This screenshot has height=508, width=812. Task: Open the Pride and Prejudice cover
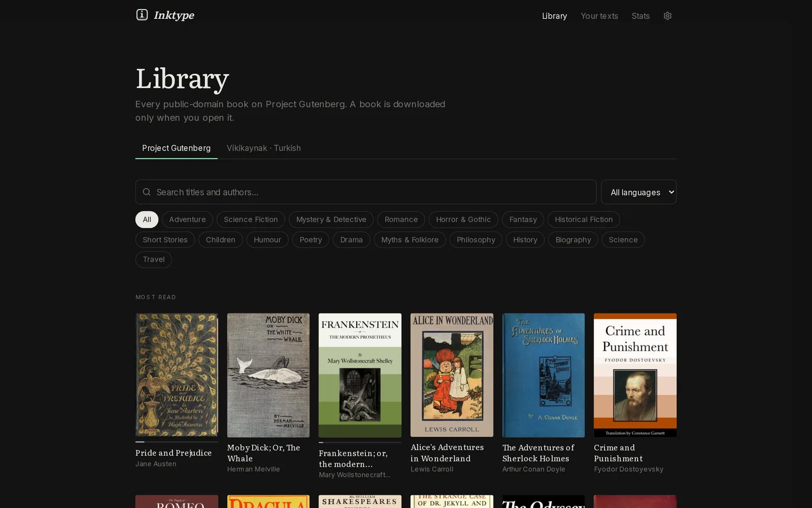(x=177, y=375)
